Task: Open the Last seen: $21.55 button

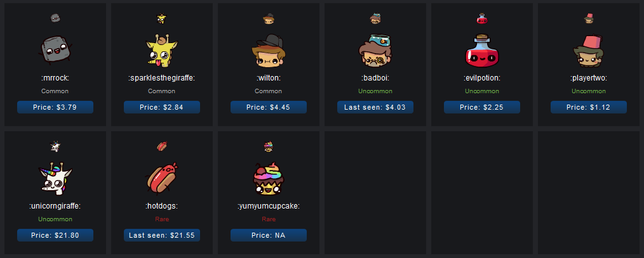Action: coord(162,235)
